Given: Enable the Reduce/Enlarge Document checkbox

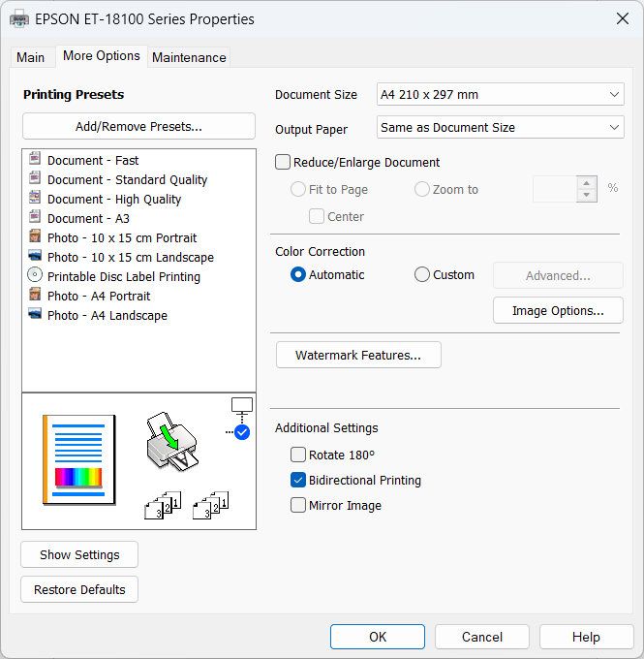Looking at the screenshot, I should point(283,162).
